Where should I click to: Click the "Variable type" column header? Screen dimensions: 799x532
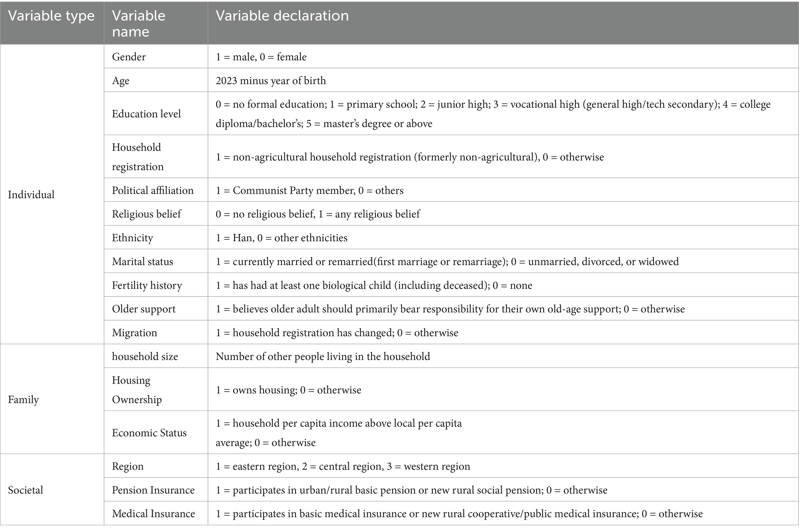point(51,16)
